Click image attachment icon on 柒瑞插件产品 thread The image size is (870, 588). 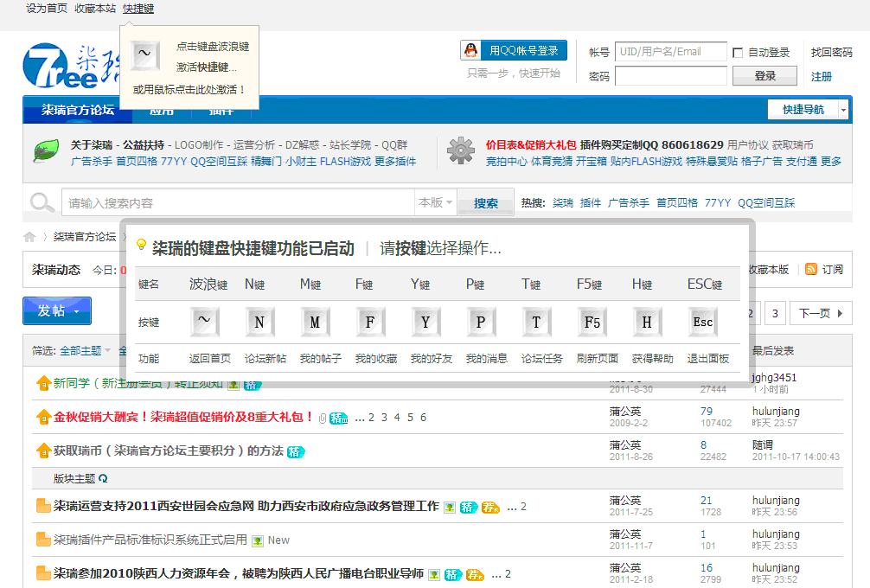pos(258,540)
